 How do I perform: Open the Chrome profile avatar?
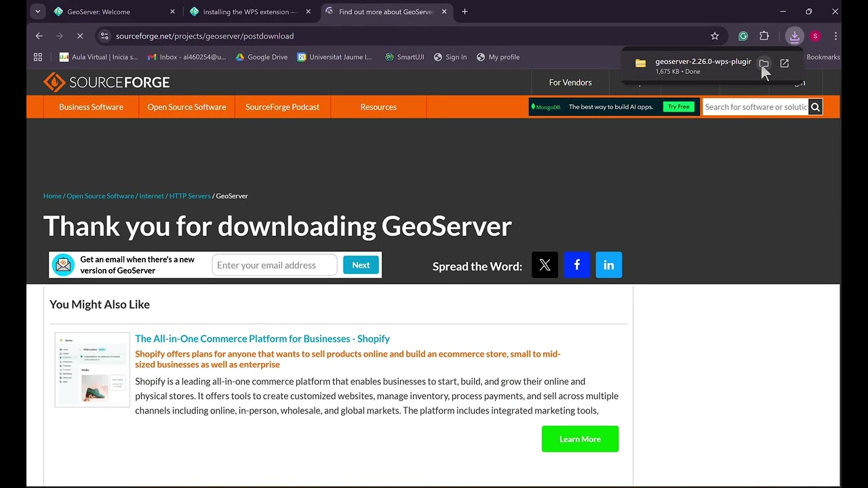pos(815,36)
